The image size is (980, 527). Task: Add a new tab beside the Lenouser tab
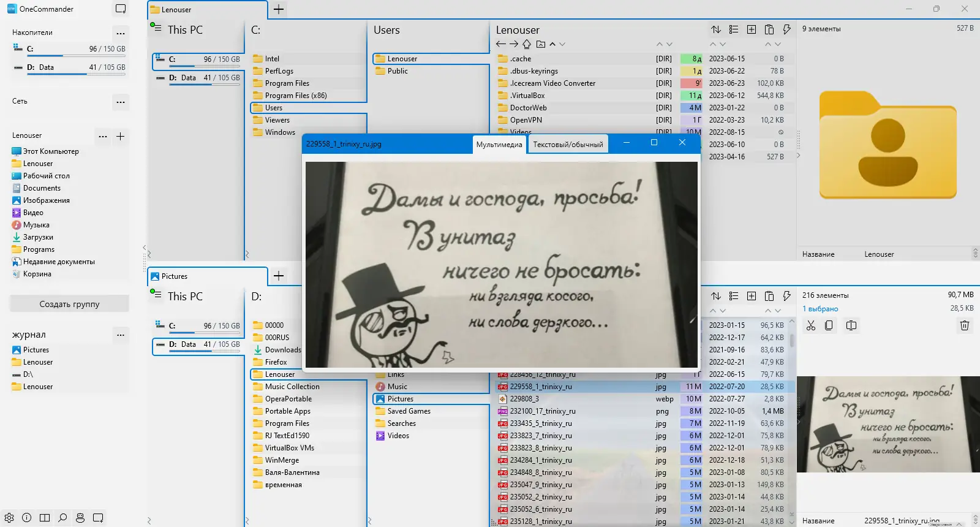point(279,9)
